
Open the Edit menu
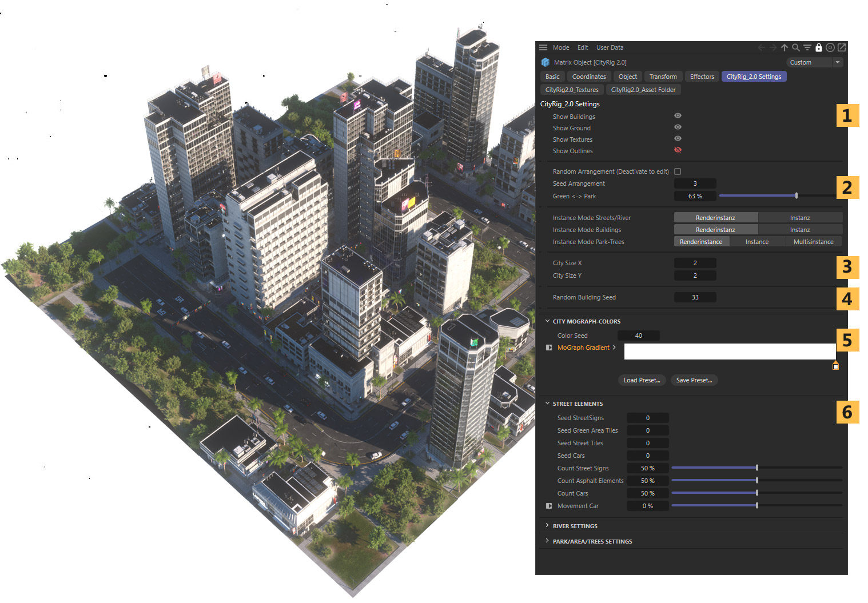coord(583,47)
